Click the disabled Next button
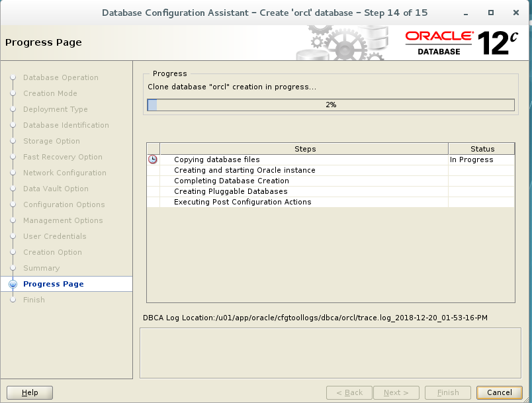Image resolution: width=532 pixels, height=403 pixels. (x=396, y=392)
